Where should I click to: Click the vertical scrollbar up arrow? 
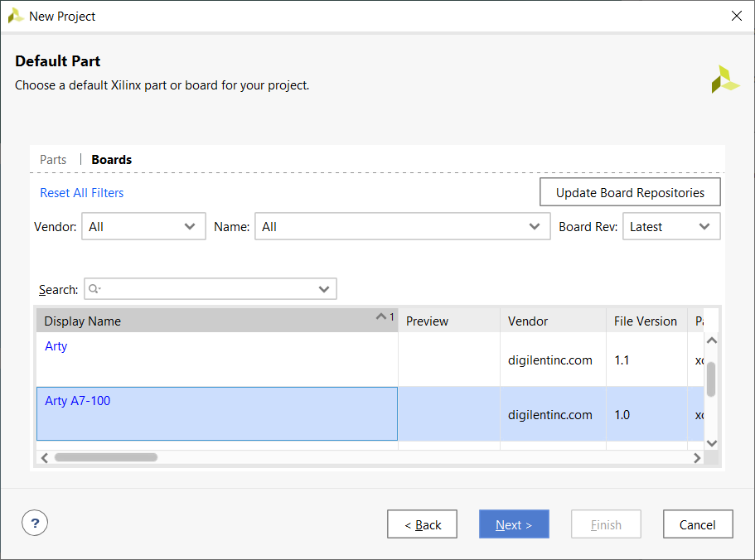pyautogui.click(x=712, y=340)
